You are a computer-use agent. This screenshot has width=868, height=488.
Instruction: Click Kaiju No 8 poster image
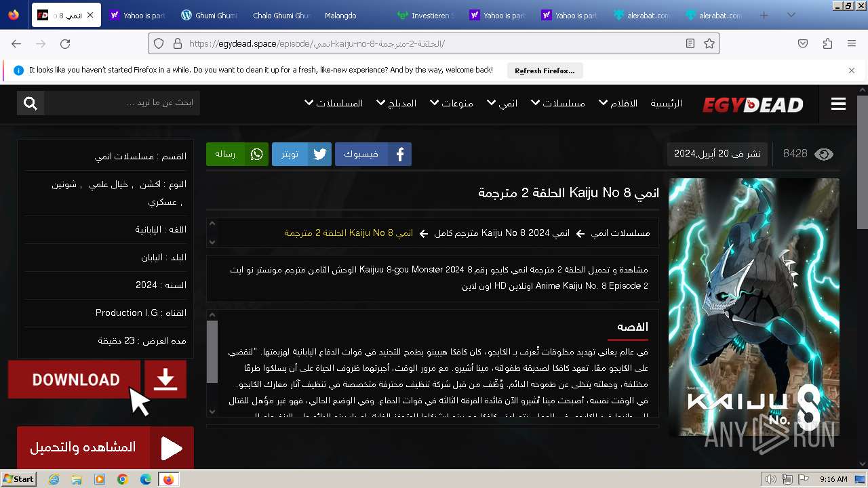tap(754, 308)
